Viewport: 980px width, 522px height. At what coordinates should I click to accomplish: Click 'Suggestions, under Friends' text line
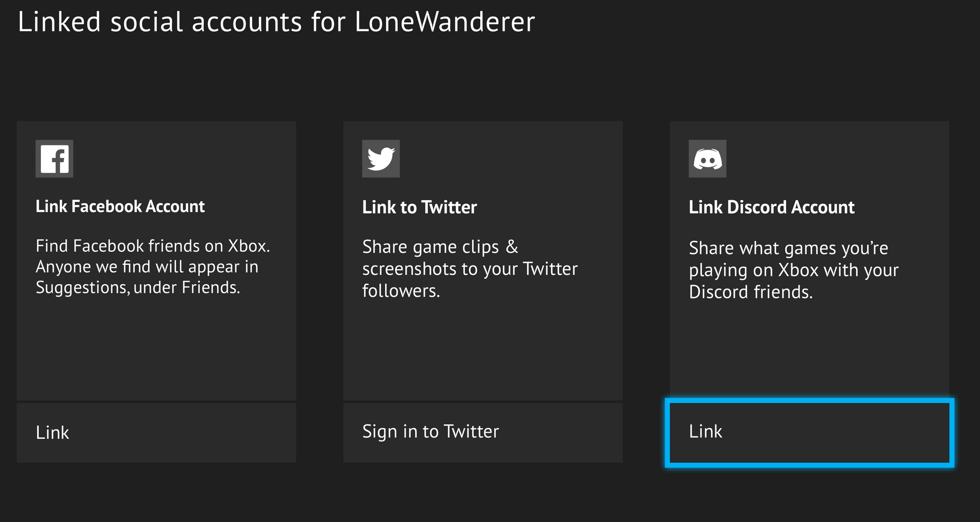138,287
